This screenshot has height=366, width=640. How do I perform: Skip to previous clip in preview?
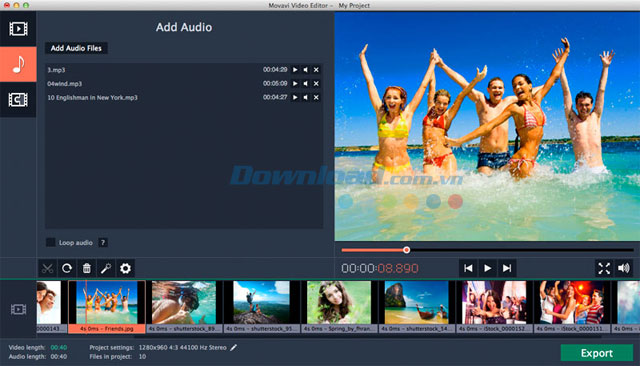click(x=468, y=268)
